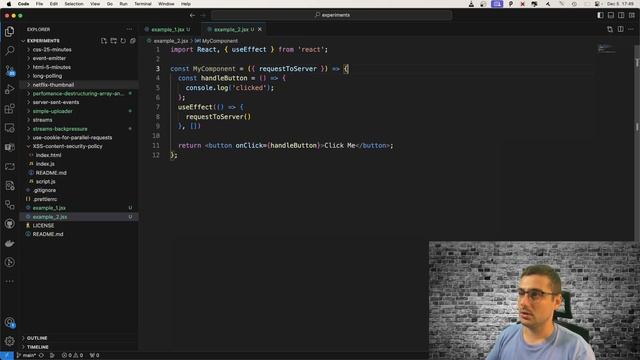The height and width of the screenshot is (360, 640).
Task: Open Explorer views and more actions menu
Action: [129, 29]
